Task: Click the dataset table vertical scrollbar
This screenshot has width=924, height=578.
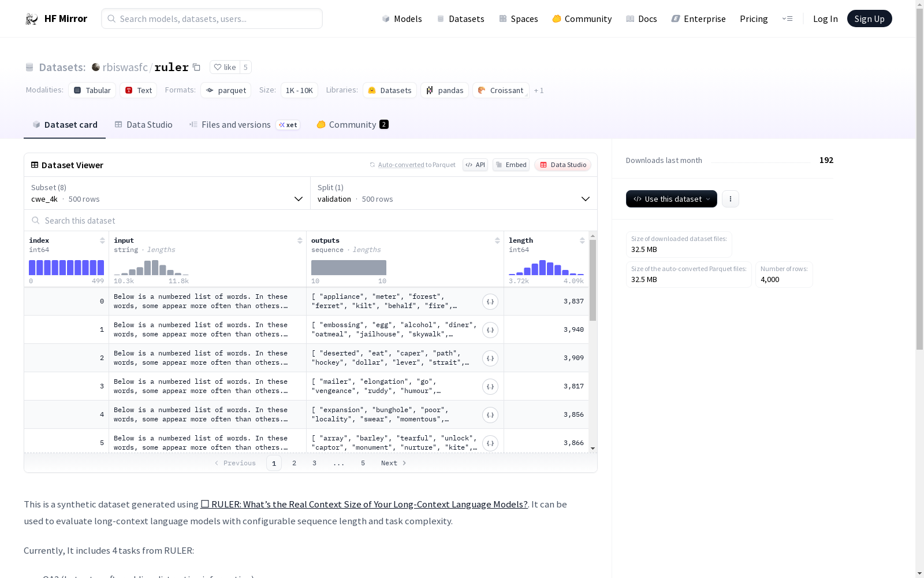Action: coord(593,280)
